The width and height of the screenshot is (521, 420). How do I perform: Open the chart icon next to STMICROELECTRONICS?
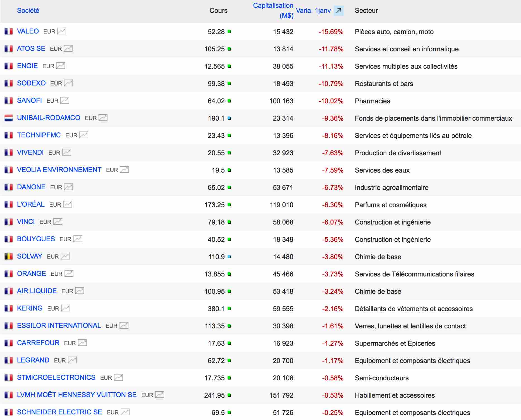coord(118,377)
